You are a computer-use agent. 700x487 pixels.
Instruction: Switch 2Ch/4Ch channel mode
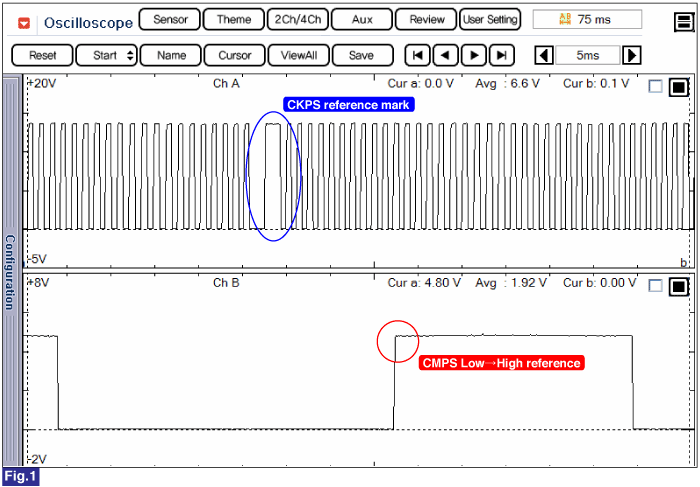[x=298, y=20]
